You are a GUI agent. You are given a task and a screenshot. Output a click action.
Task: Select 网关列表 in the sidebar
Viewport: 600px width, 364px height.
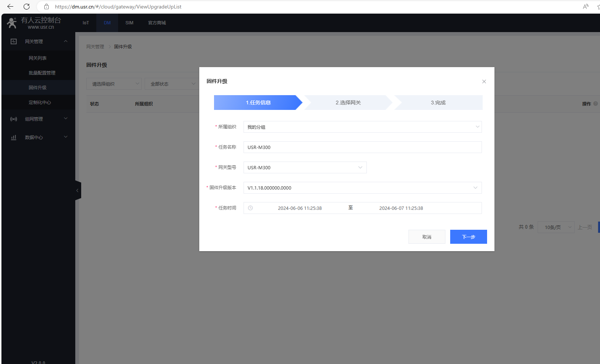(x=38, y=58)
